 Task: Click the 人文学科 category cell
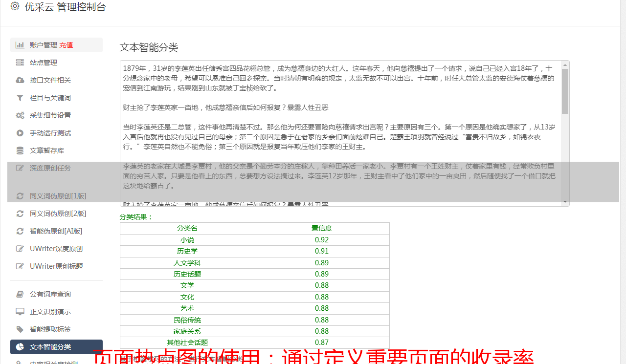[x=187, y=263]
